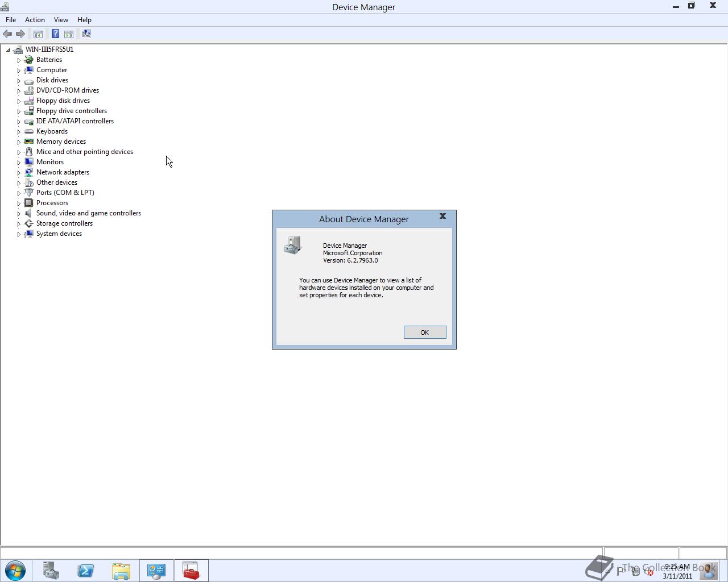Expand the Memory devices category
728x582 pixels.
[19, 142]
